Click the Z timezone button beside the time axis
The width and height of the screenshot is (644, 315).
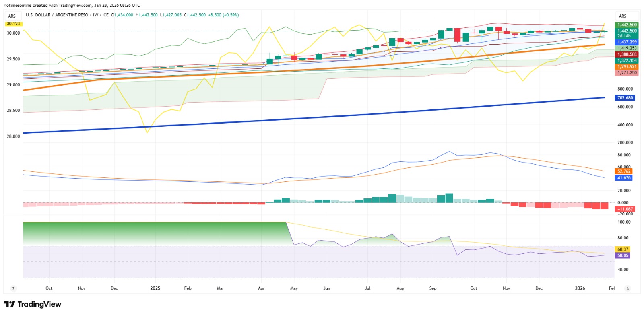13,288
